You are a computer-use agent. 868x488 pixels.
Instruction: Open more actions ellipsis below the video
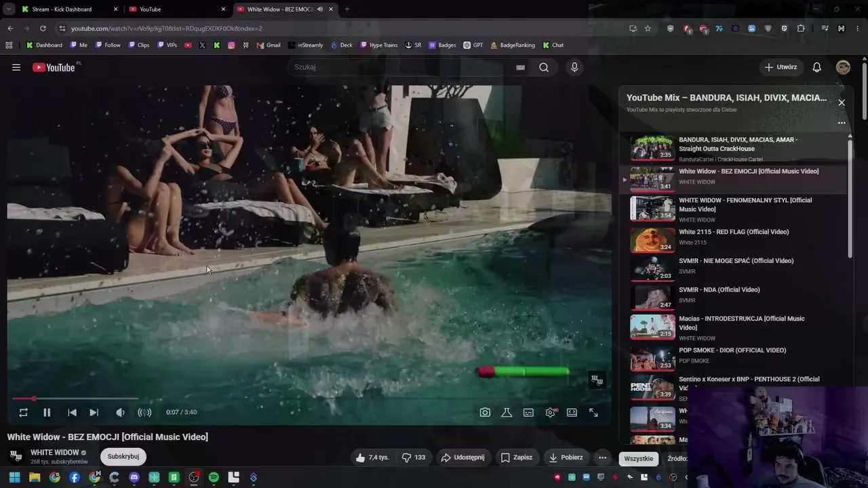pyautogui.click(x=602, y=457)
